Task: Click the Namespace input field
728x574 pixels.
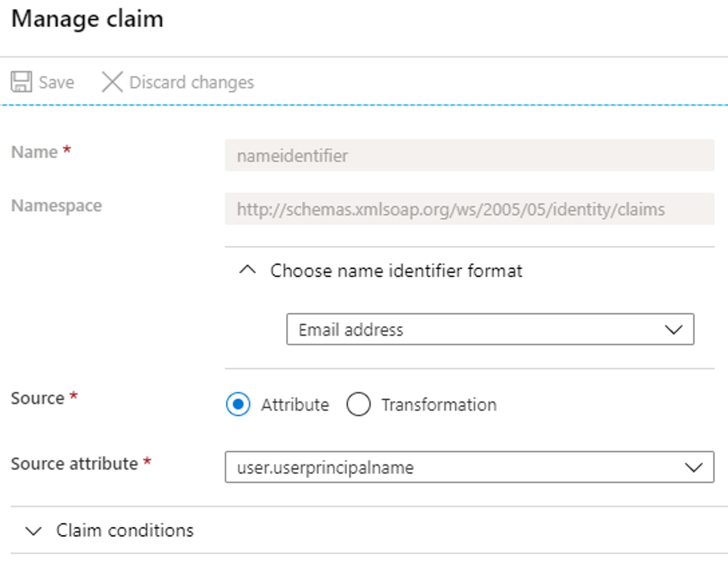Action: point(470,209)
